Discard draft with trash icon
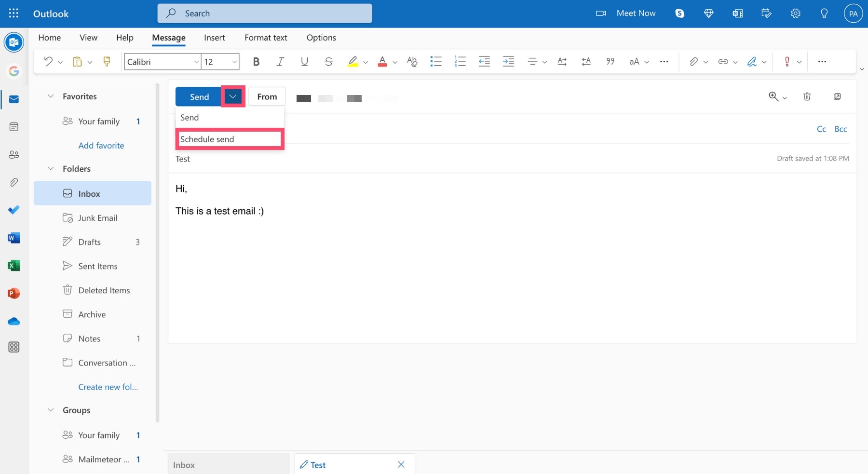 tap(807, 96)
